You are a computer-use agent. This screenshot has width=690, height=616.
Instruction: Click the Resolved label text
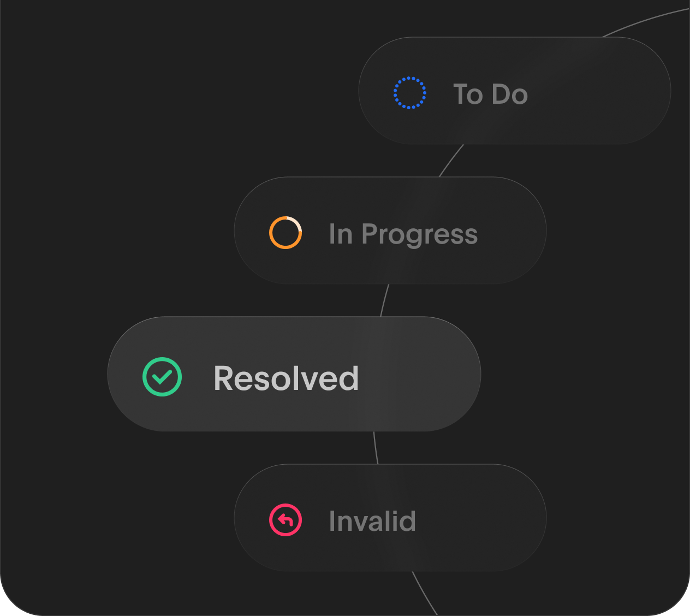[287, 378]
